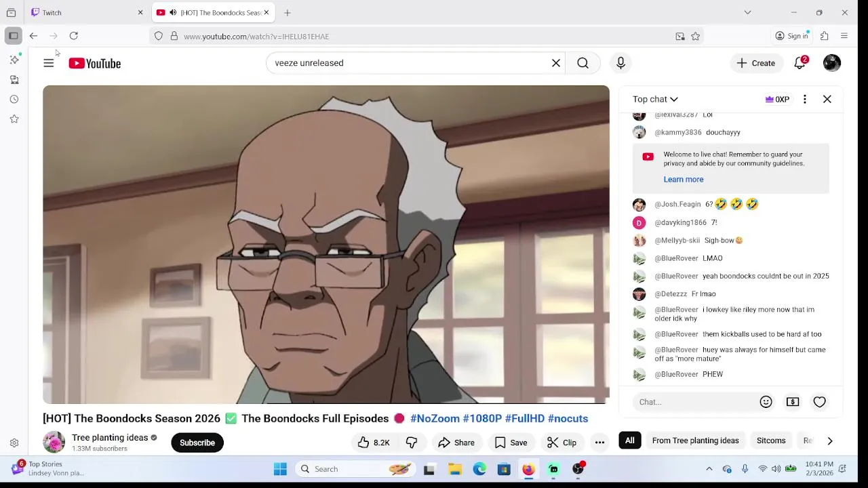
Task: Select From Tree planting ideas chip
Action: [x=695, y=441]
